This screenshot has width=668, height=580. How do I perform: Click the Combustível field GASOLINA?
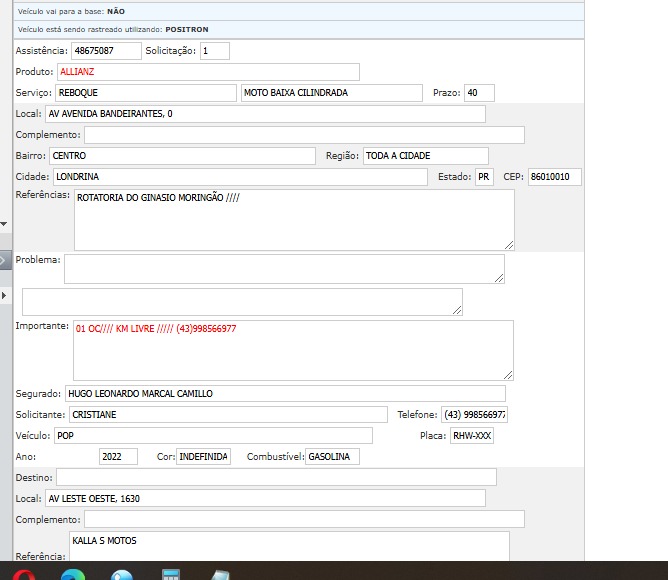tap(332, 456)
